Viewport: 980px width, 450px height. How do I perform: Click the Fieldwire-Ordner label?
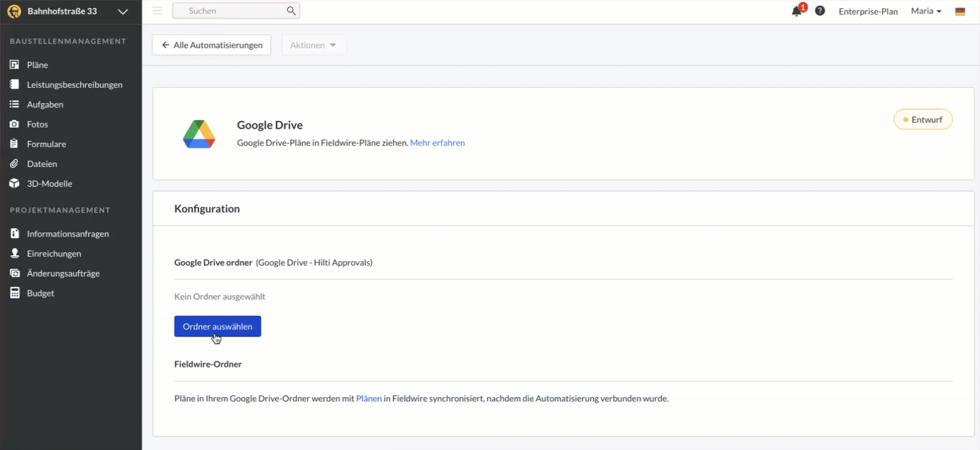(x=208, y=364)
